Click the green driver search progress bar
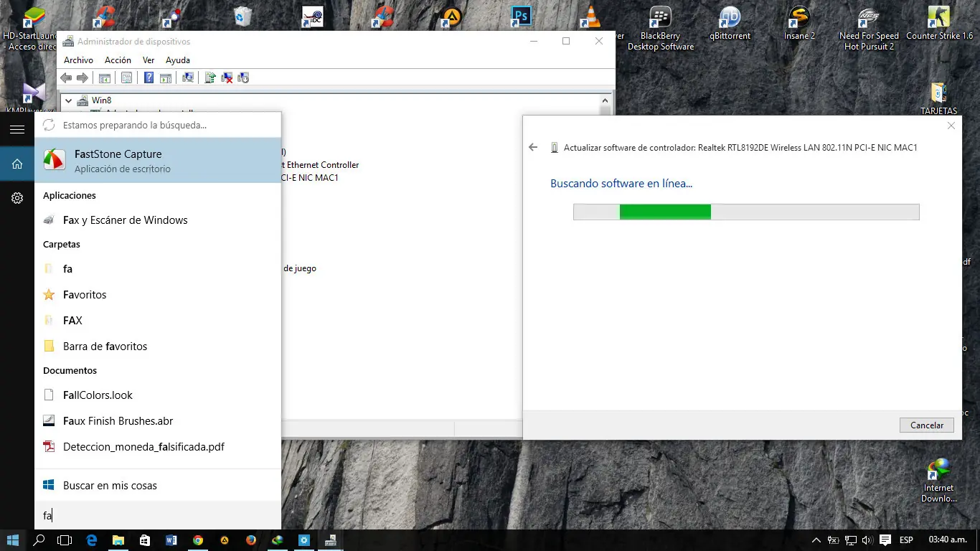 click(x=746, y=212)
